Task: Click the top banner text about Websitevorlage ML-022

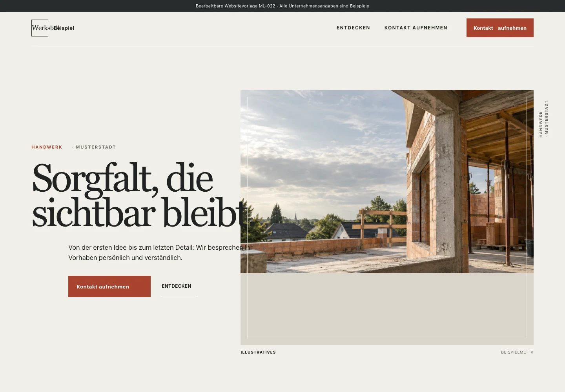Action: tap(282, 6)
